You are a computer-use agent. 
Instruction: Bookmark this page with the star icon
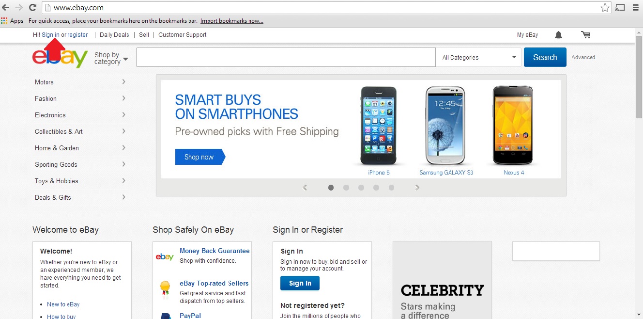pyautogui.click(x=605, y=7)
